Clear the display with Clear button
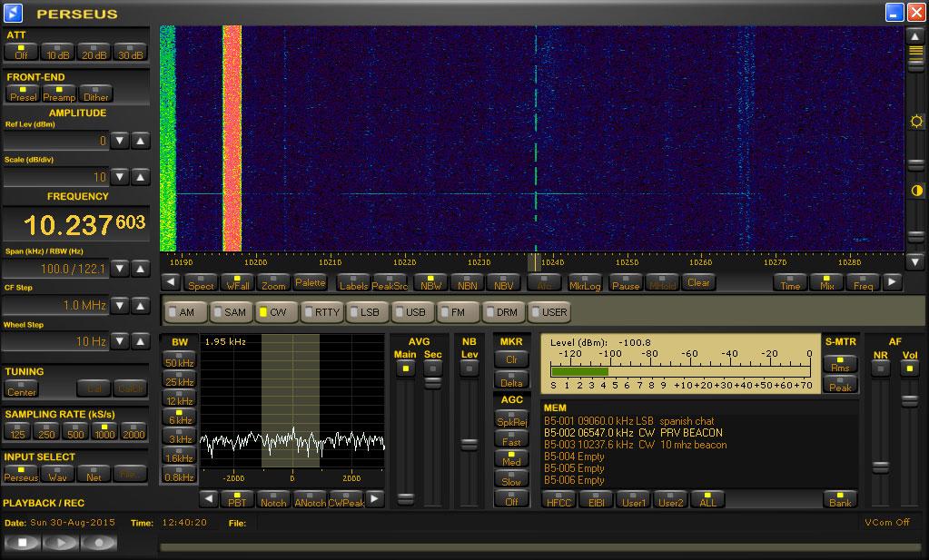 pyautogui.click(x=698, y=282)
